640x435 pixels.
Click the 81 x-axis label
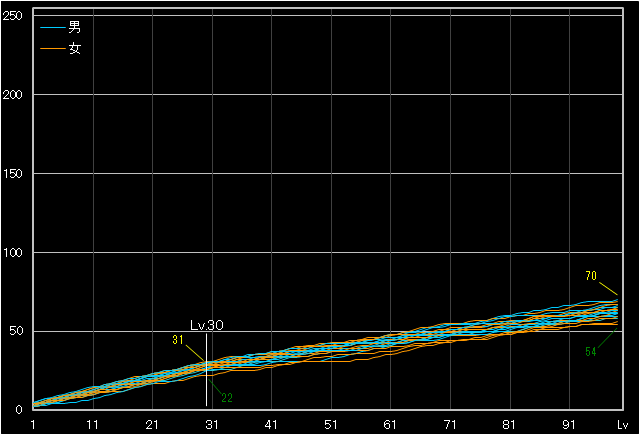509,425
